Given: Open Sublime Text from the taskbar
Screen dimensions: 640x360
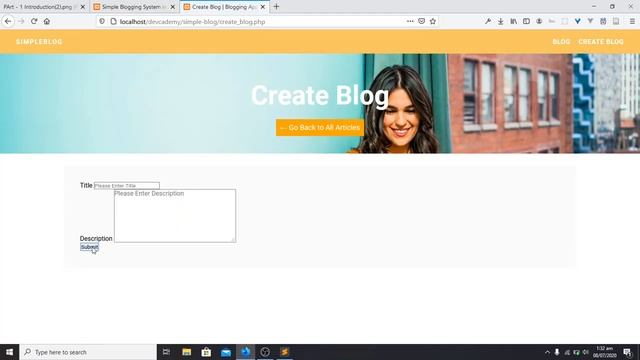Looking at the screenshot, I should [284, 352].
